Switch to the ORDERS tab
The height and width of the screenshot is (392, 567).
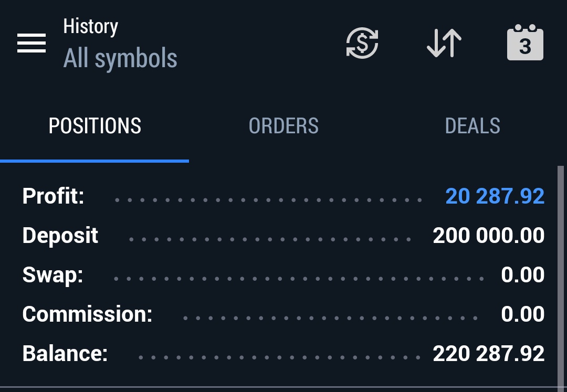[x=283, y=126]
